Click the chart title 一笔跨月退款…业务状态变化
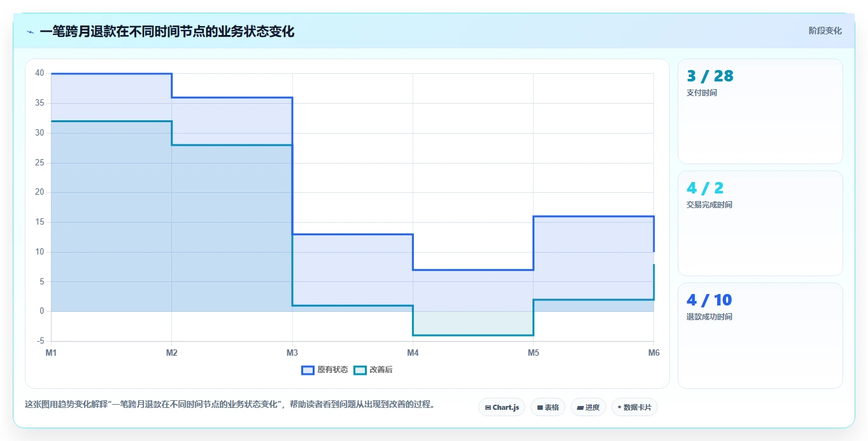Viewport: 868px width, 441px height. coord(167,32)
